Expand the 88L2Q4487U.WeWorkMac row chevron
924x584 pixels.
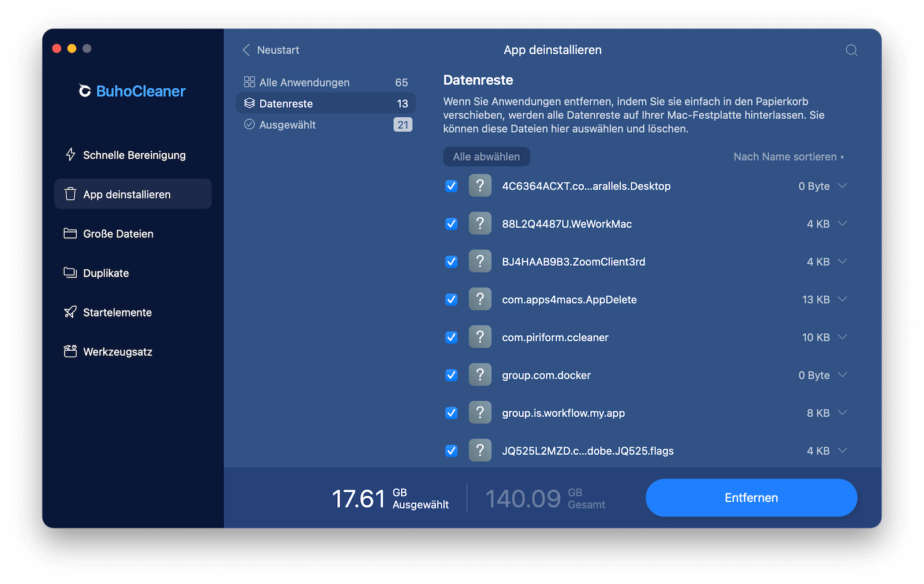coord(843,224)
